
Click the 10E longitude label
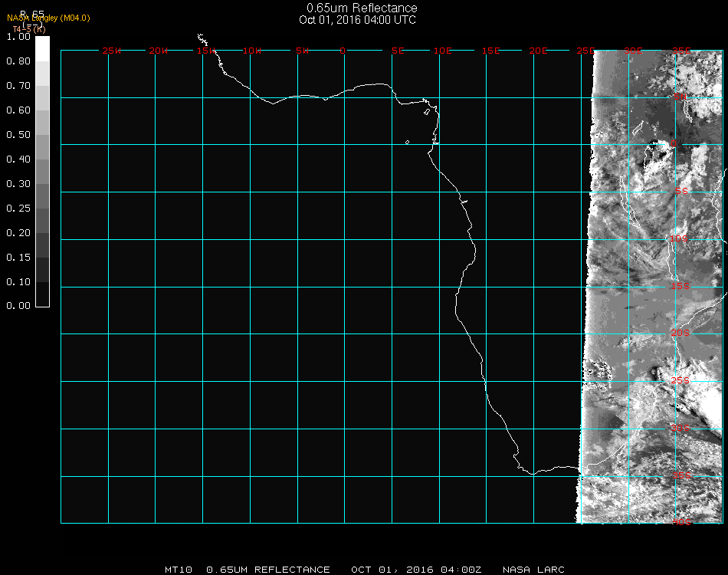[x=443, y=51]
